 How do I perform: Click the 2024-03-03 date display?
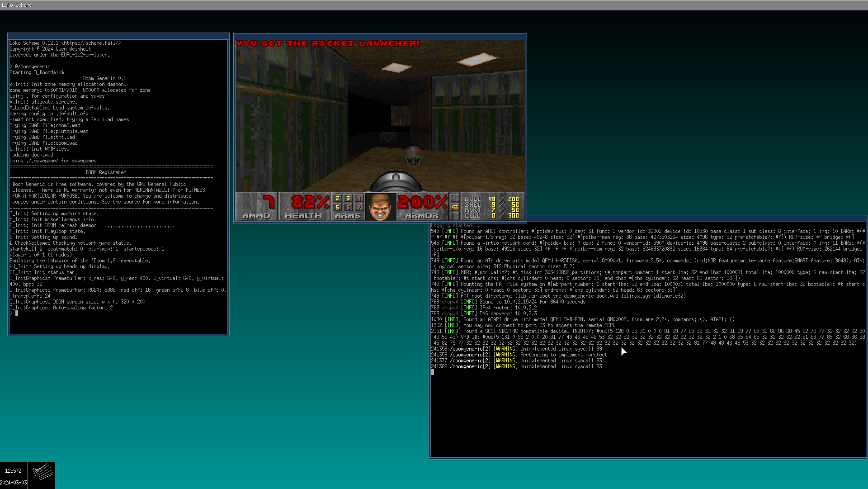(x=13, y=483)
